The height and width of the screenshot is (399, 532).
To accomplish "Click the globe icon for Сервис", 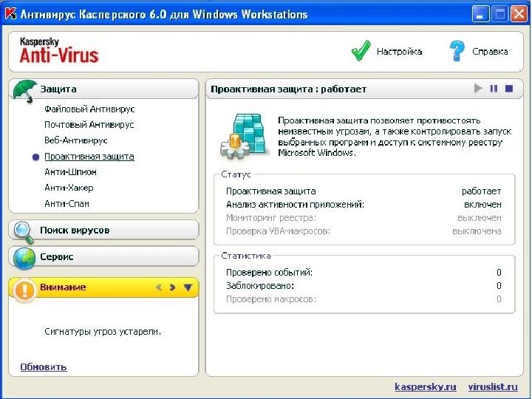I will click(x=24, y=258).
